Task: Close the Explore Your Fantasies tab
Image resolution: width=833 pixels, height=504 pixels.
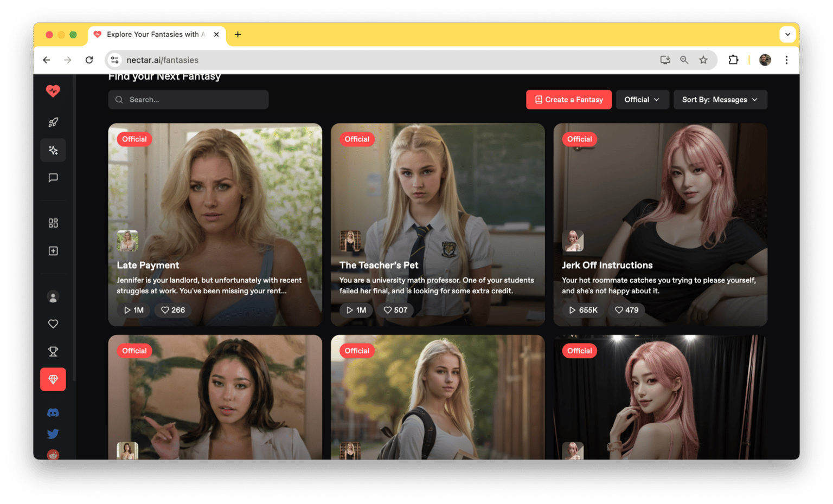Action: [216, 35]
